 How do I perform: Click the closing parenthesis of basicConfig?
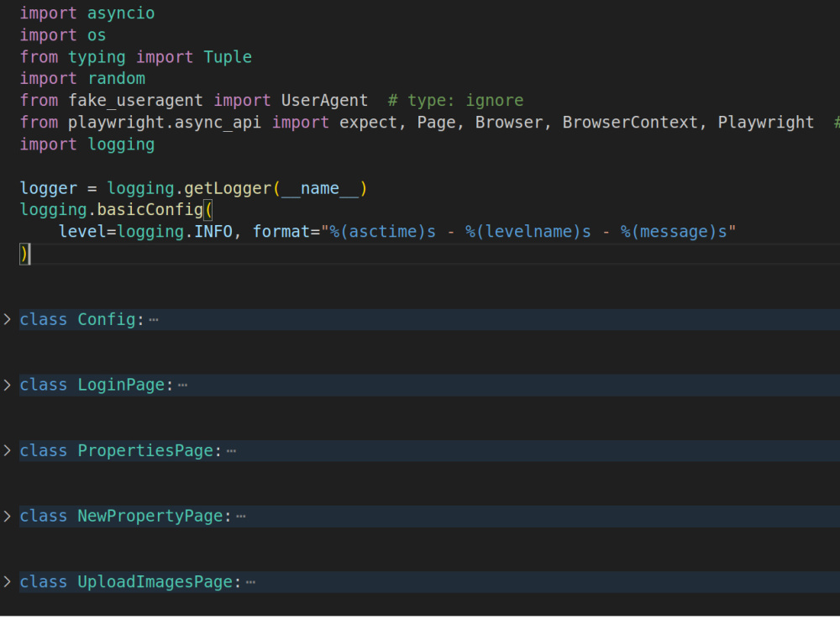tap(24, 254)
